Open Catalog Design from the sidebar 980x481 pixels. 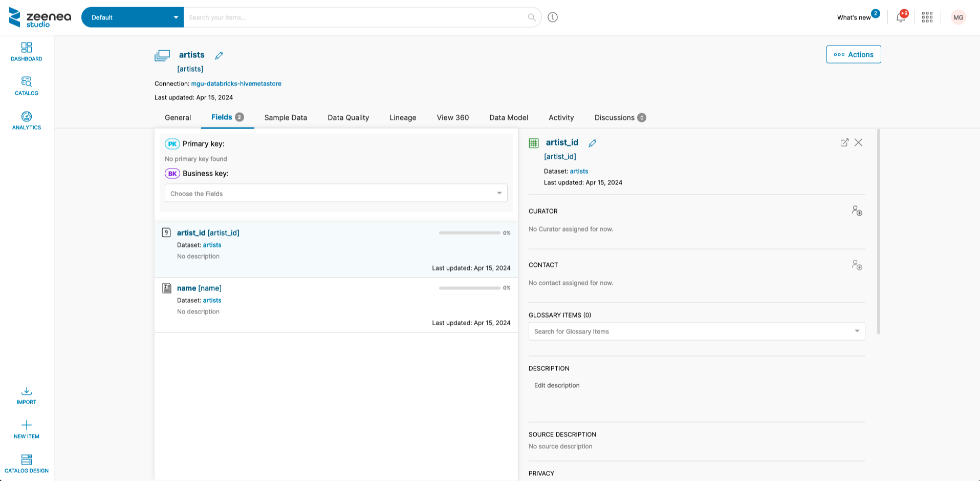pos(27,463)
